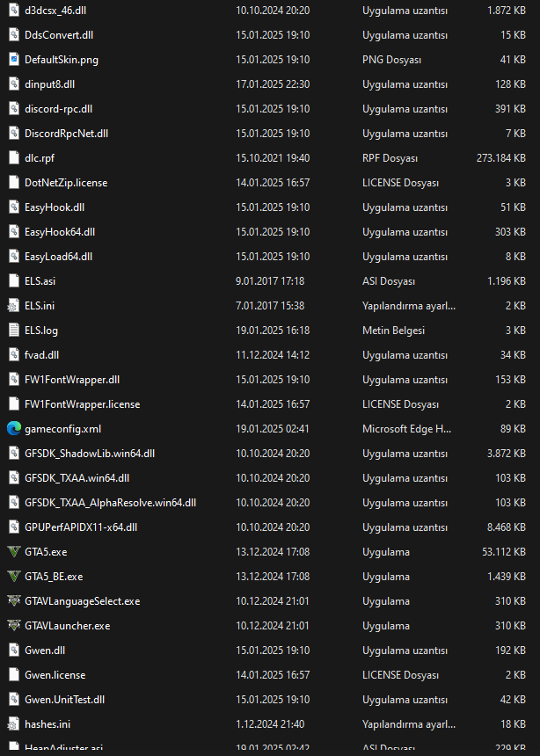Click the GTAVLanguageSelect.exe icon

pyautogui.click(x=13, y=601)
